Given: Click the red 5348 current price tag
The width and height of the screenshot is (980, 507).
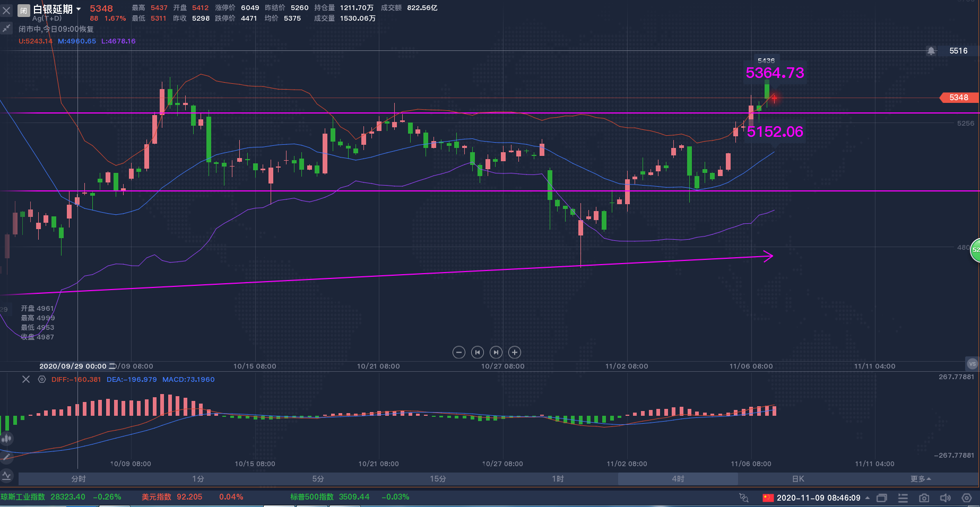Looking at the screenshot, I should coord(958,98).
